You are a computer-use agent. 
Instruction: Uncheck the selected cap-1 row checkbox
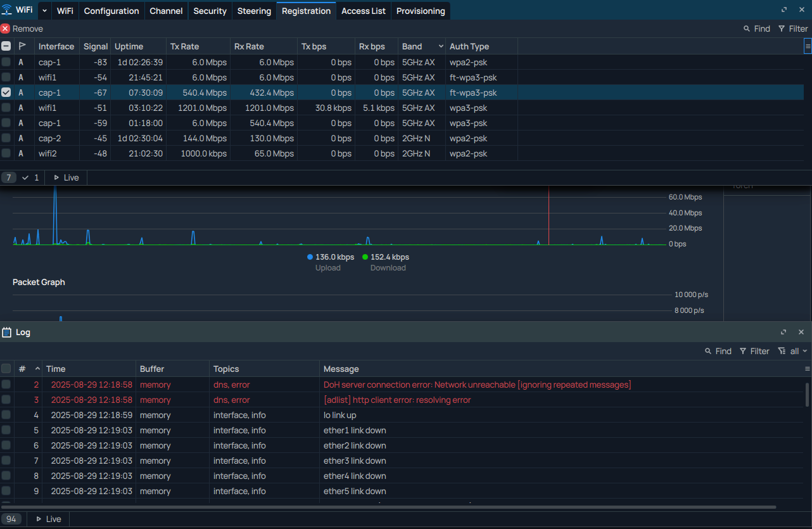tap(6, 92)
